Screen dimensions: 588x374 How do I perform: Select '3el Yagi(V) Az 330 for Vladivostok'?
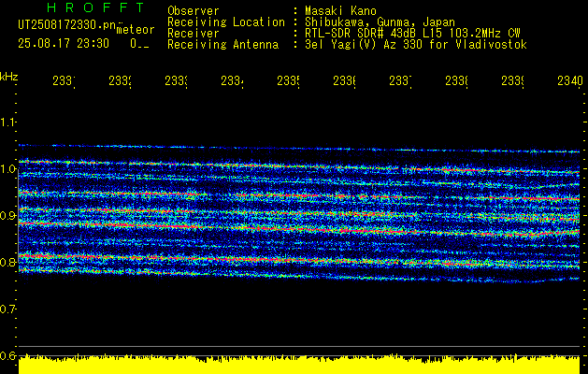click(416, 45)
